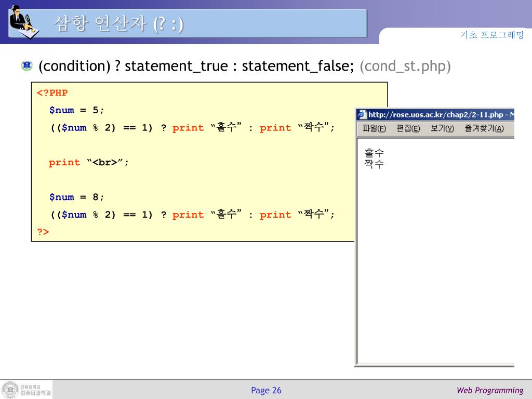Click the ?> closing tag
The width and height of the screenshot is (532, 399).
43,232
